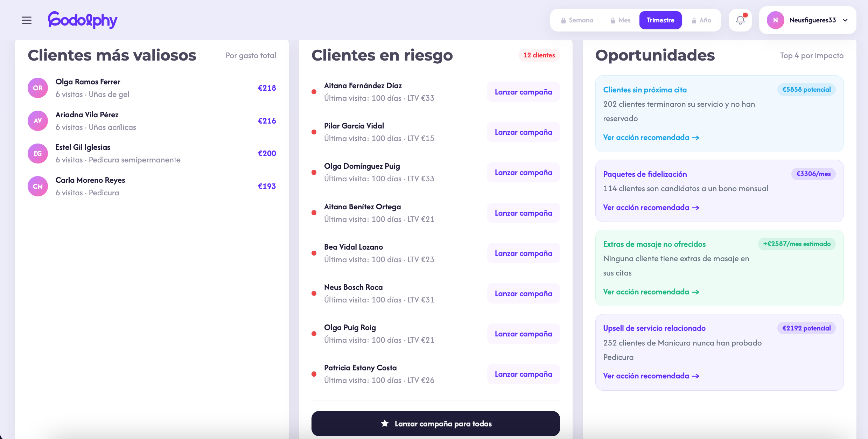Click the €5858 potencial badge
The image size is (868, 439).
click(806, 90)
